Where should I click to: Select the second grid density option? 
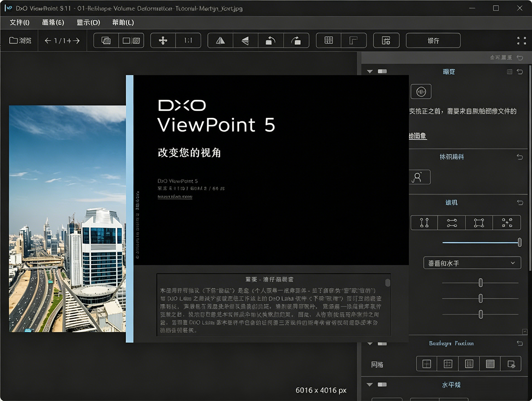pos(448,364)
